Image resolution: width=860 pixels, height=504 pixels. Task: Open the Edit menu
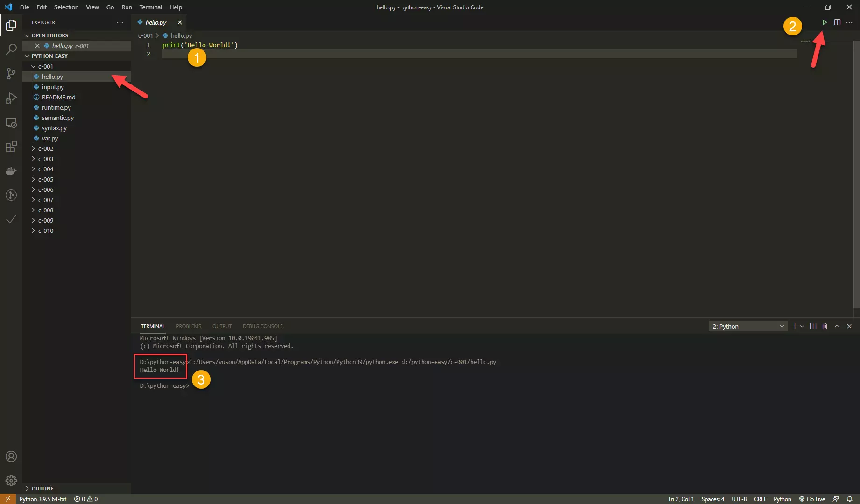click(x=42, y=7)
